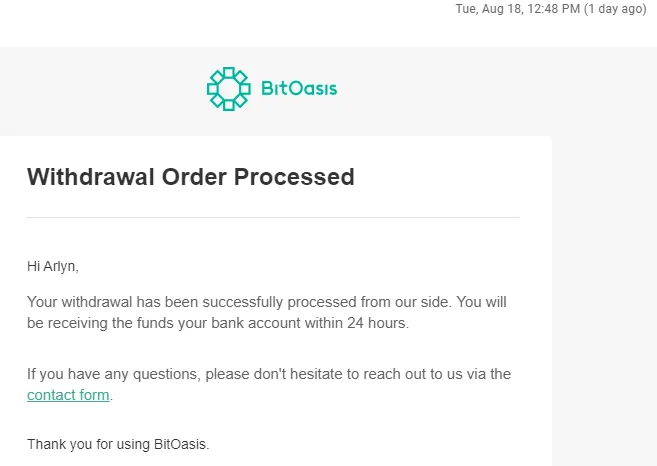
Task: Click the "Hi Arlyn," greeting line
Action: pos(53,267)
